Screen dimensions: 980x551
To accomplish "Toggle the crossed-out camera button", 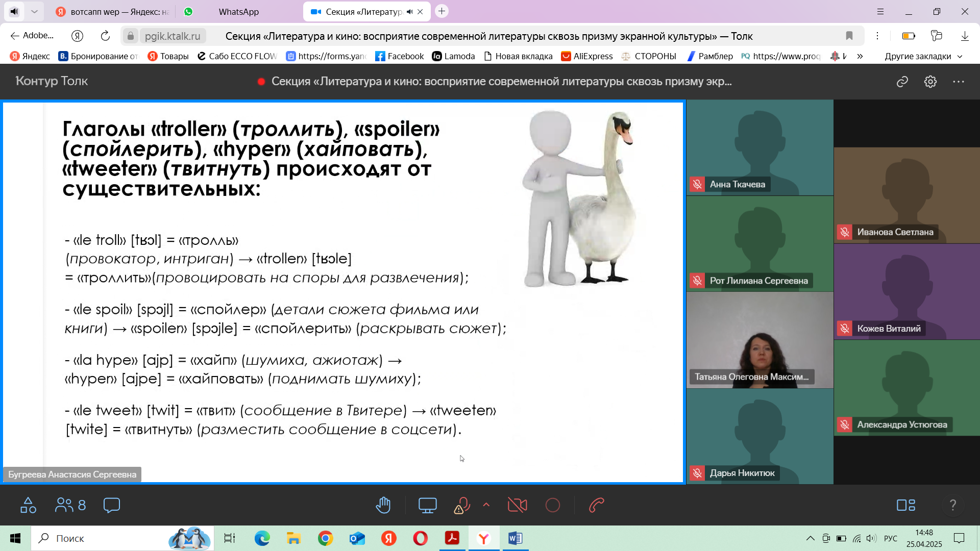I will pyautogui.click(x=517, y=505).
